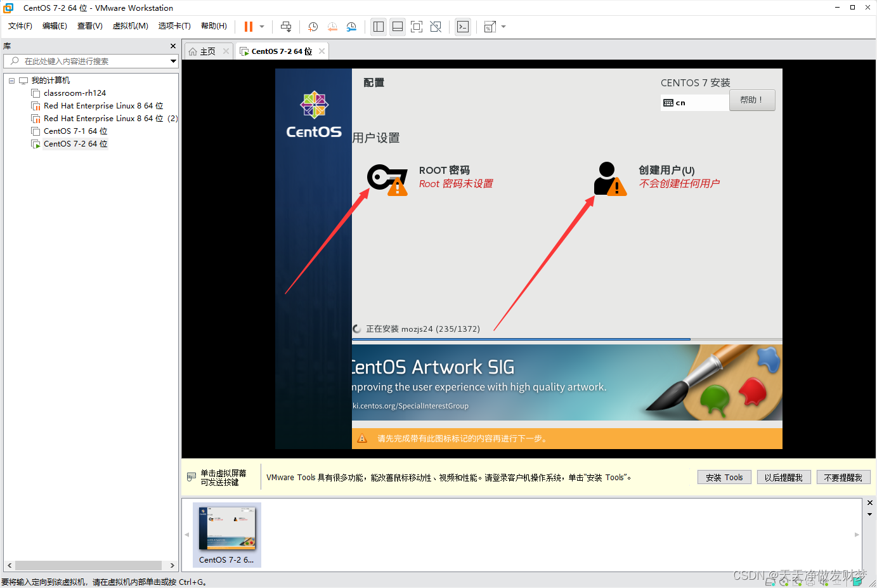877x588 pixels.
Task: Toggle the thumbnail bar view icon
Action: (x=398, y=27)
